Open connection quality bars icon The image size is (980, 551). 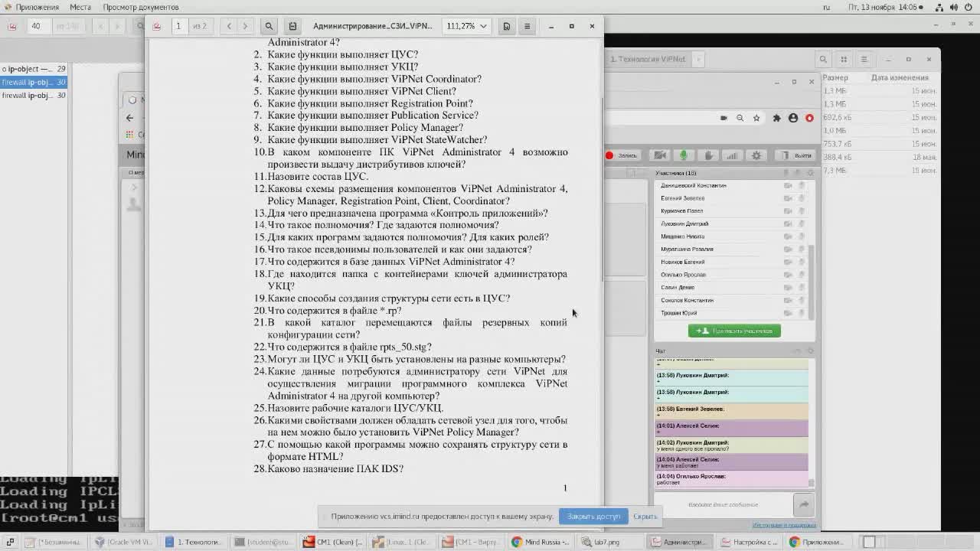pos(732,155)
